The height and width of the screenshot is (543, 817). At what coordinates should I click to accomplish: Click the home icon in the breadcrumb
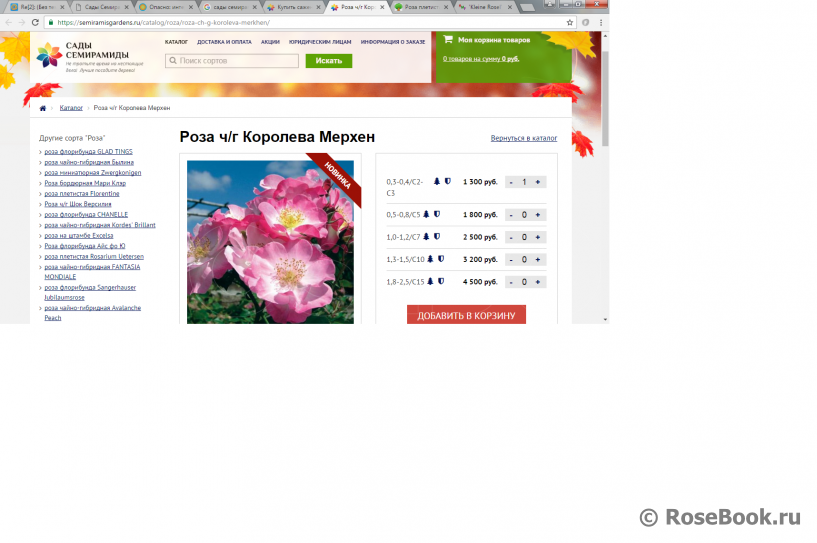[x=43, y=107]
